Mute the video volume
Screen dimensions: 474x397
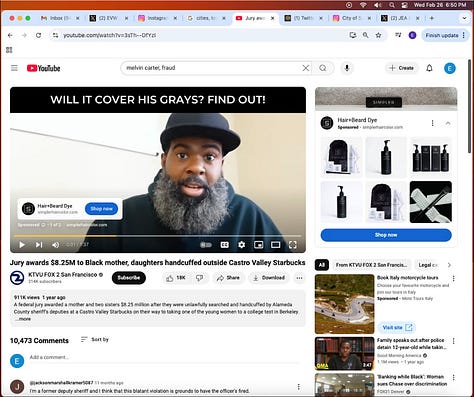pos(55,245)
